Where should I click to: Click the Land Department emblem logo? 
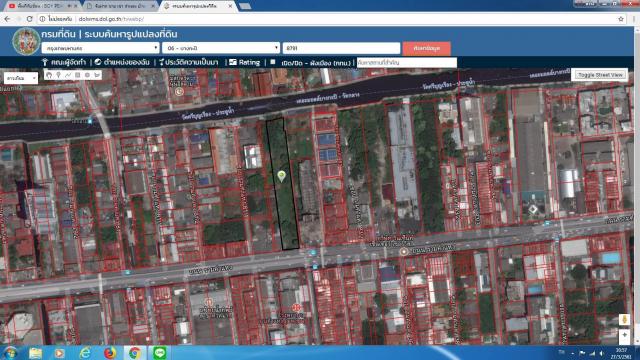click(26, 42)
